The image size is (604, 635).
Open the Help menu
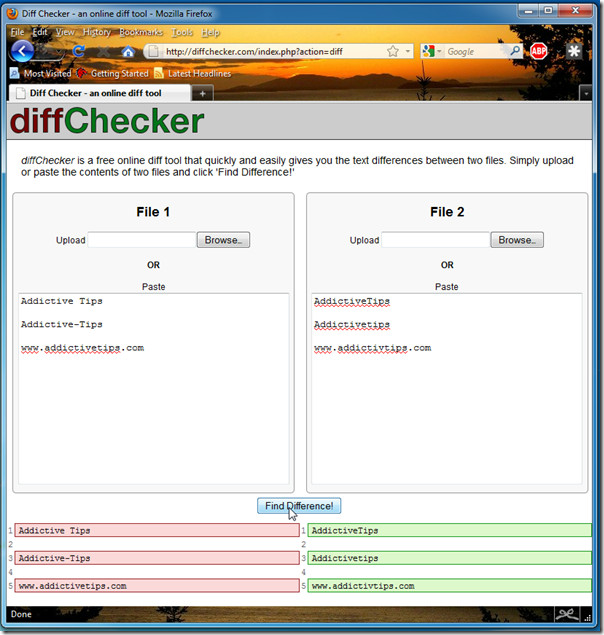click(210, 32)
